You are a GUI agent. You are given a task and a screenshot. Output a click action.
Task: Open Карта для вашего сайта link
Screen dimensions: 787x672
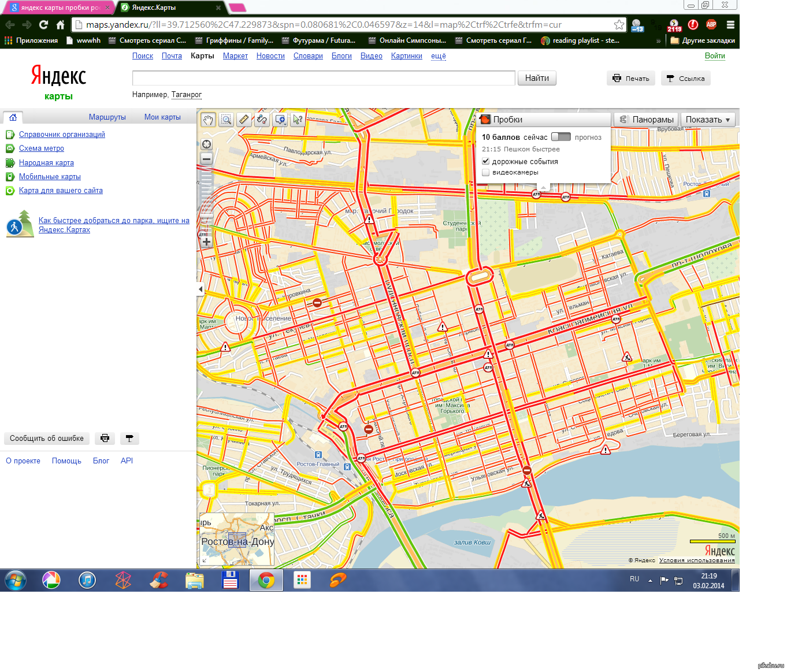(61, 191)
